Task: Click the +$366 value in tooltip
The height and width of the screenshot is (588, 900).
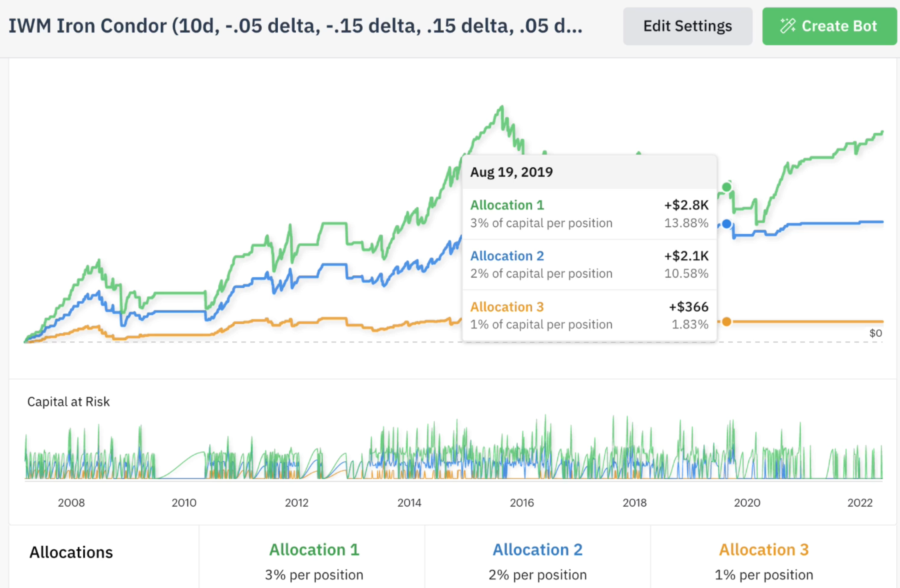Action: click(x=689, y=307)
